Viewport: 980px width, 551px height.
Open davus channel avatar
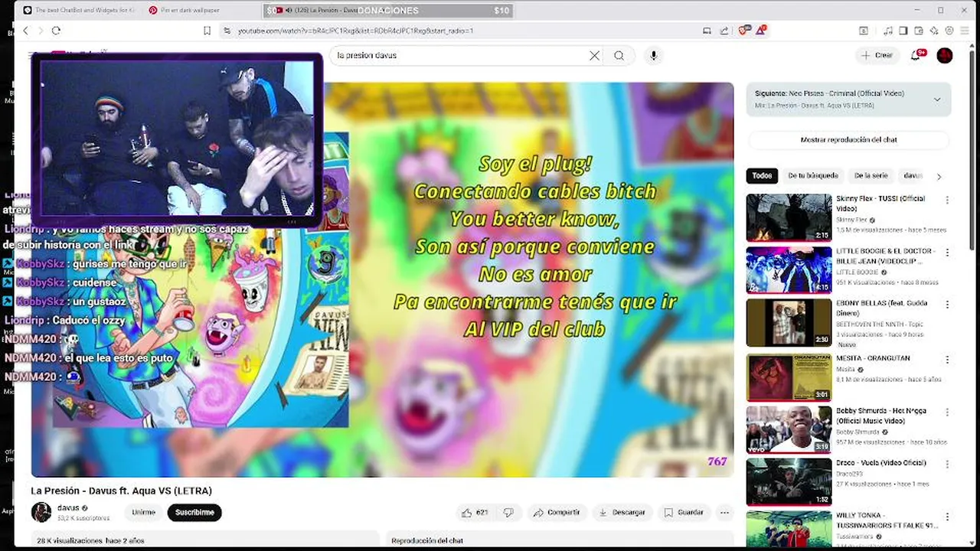[41, 512]
